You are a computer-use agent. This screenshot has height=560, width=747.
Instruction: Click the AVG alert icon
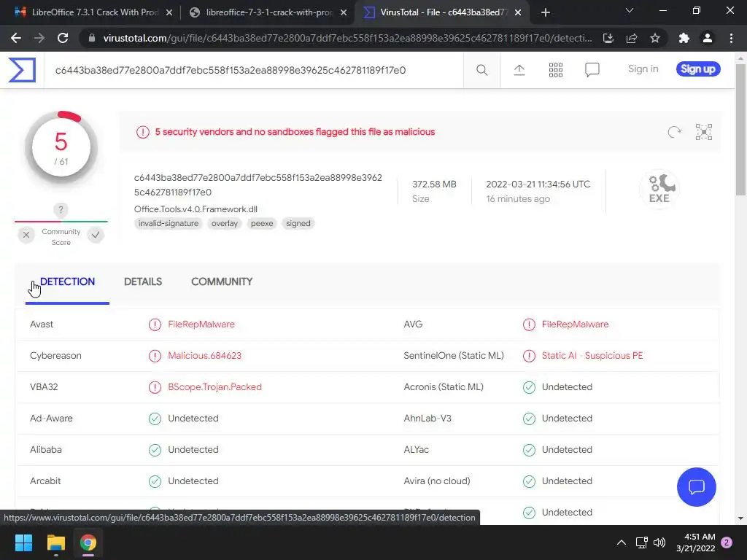coord(529,324)
